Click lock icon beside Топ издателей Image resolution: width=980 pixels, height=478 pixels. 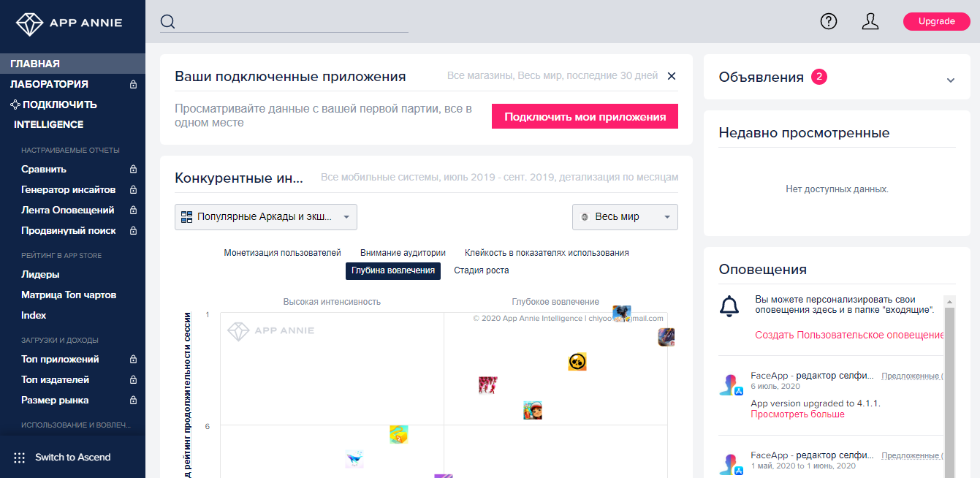133,379
